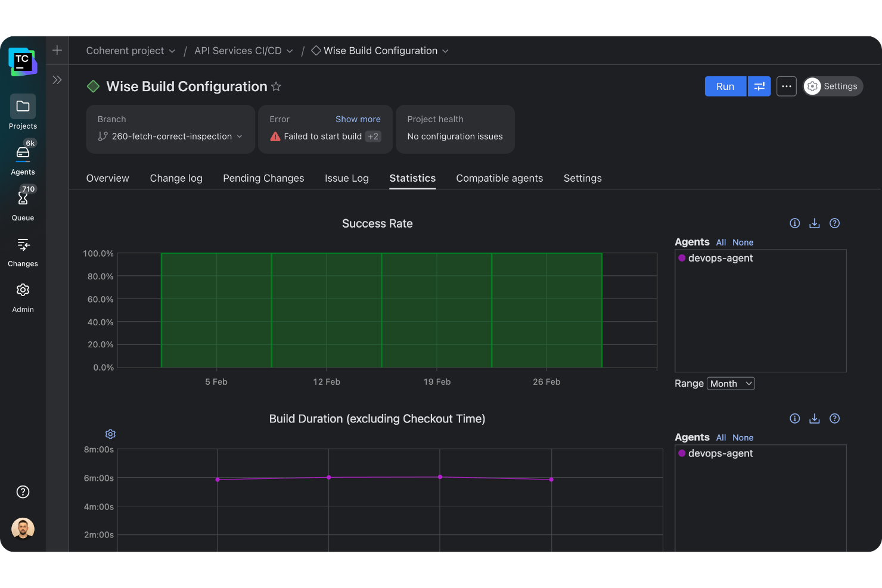This screenshot has width=882, height=588.
Task: Expand the API Services CI/CD breadcrumb dropdown
Action: click(x=290, y=51)
